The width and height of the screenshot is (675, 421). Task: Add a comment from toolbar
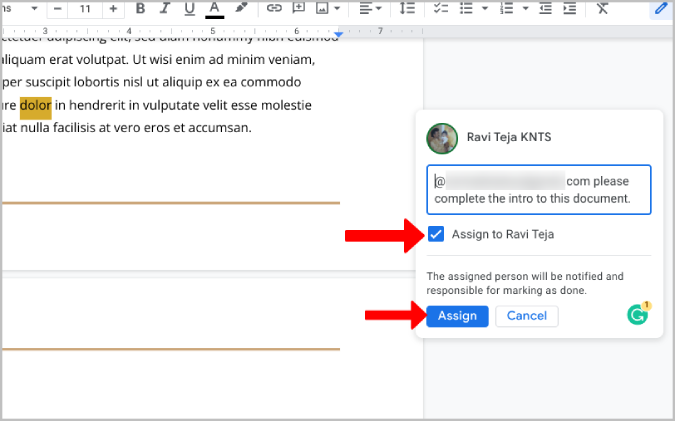(299, 9)
